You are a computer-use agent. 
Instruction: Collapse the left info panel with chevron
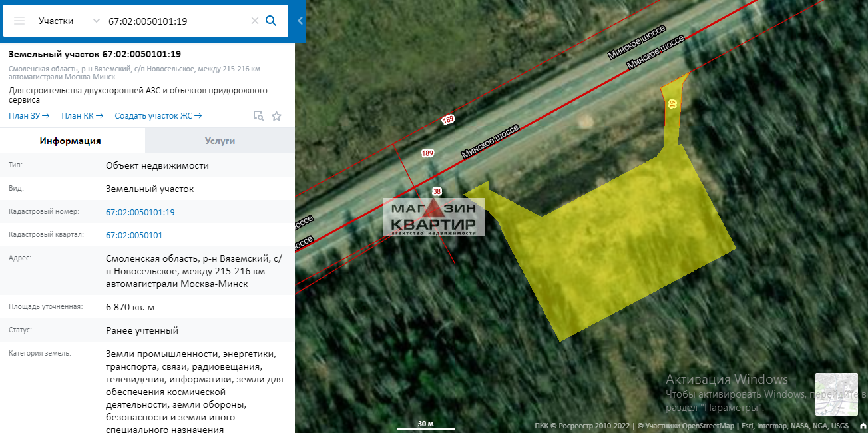[x=300, y=21]
